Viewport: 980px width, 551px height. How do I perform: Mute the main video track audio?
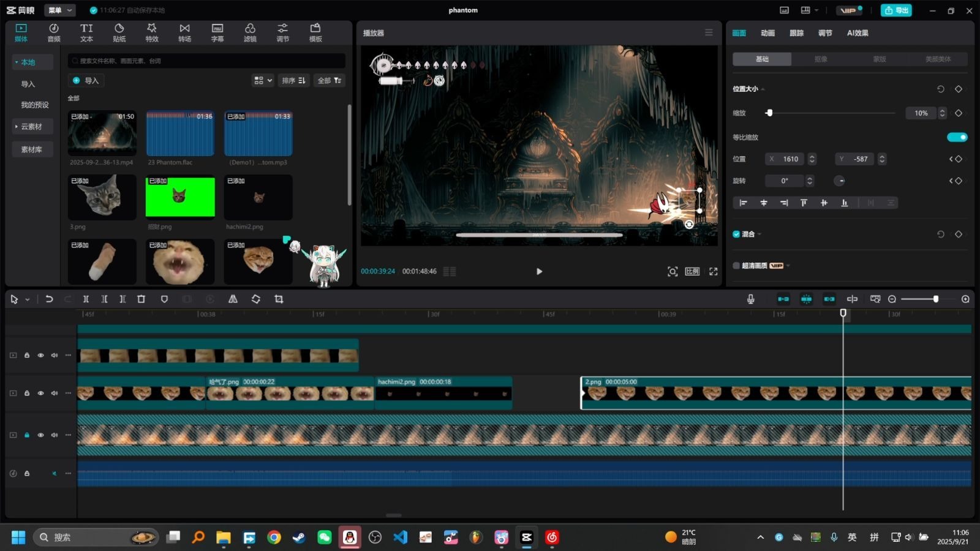55,435
